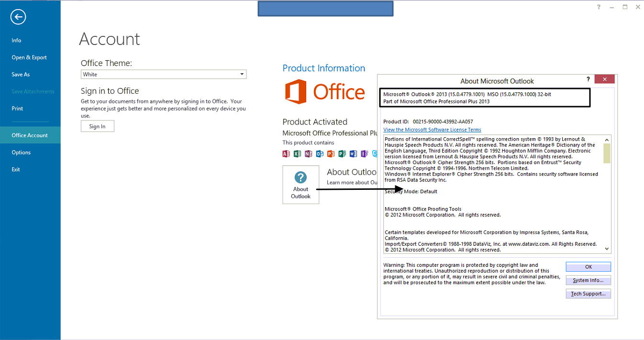Screen dimensions: 644x340
Task: Select Print from the sidebar
Action: (x=17, y=108)
